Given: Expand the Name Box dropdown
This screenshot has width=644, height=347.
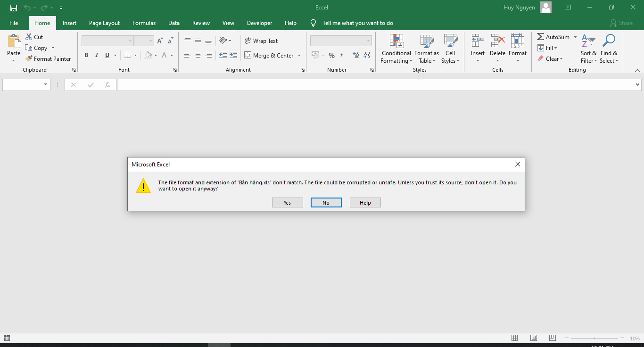Looking at the screenshot, I should tap(46, 85).
